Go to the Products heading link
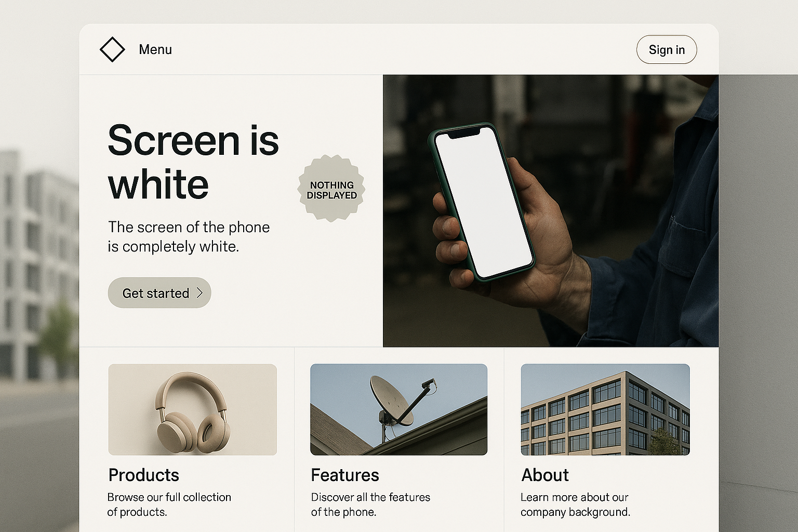798x532 pixels. (x=143, y=475)
